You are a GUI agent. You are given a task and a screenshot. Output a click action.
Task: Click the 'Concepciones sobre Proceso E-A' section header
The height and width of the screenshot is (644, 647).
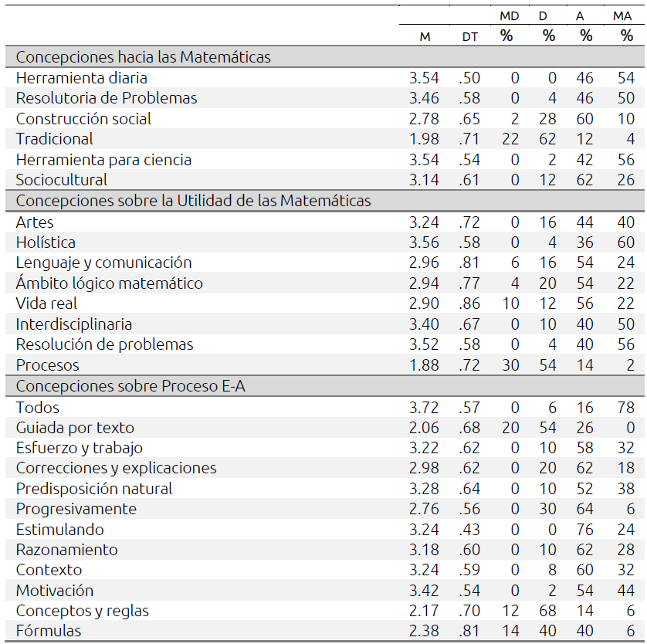(x=130, y=386)
